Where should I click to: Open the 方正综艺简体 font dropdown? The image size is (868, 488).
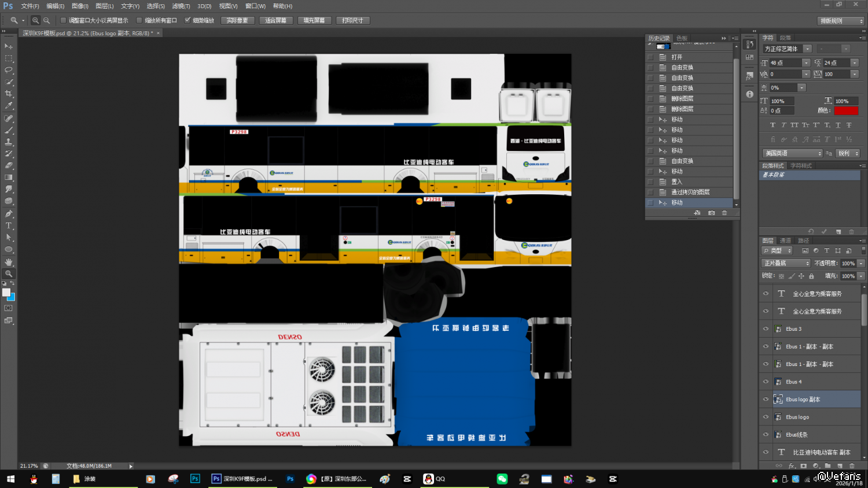(x=807, y=49)
